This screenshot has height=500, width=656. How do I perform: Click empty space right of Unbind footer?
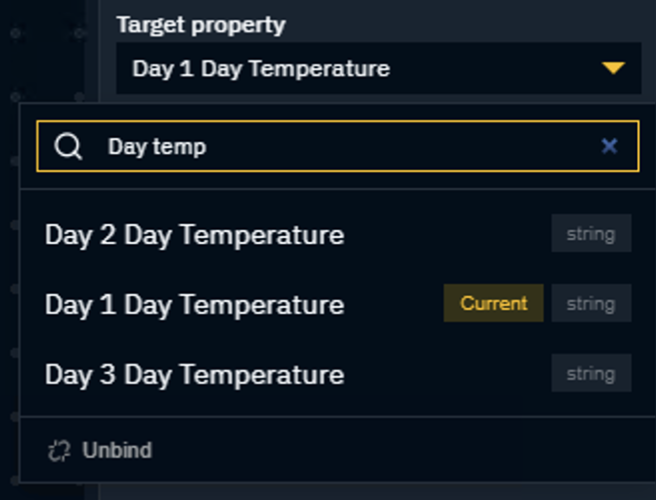[x=402, y=450]
